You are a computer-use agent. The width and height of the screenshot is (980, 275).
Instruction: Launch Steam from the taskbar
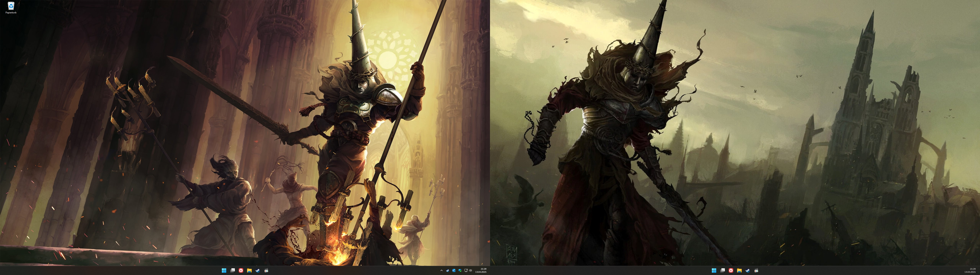pos(258,271)
